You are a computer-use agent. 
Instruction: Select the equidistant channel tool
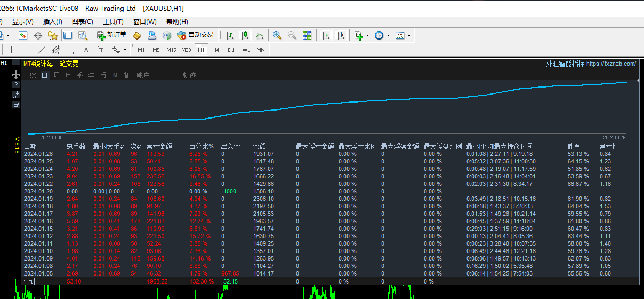point(56,50)
